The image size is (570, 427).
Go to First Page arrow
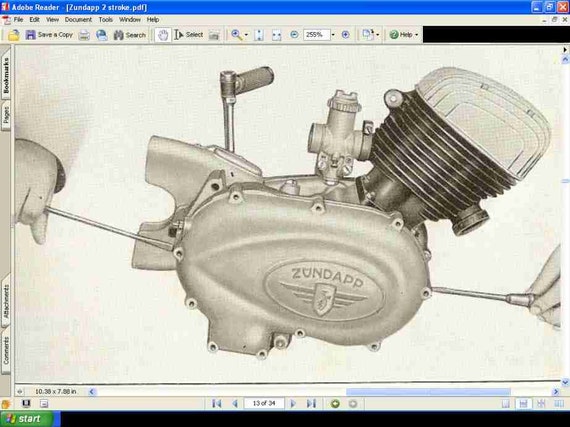click(217, 403)
